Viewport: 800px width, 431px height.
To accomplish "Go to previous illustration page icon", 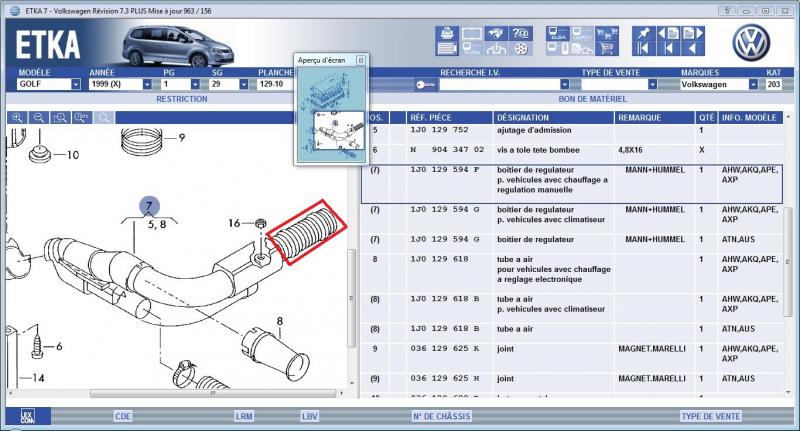I will [668, 34].
